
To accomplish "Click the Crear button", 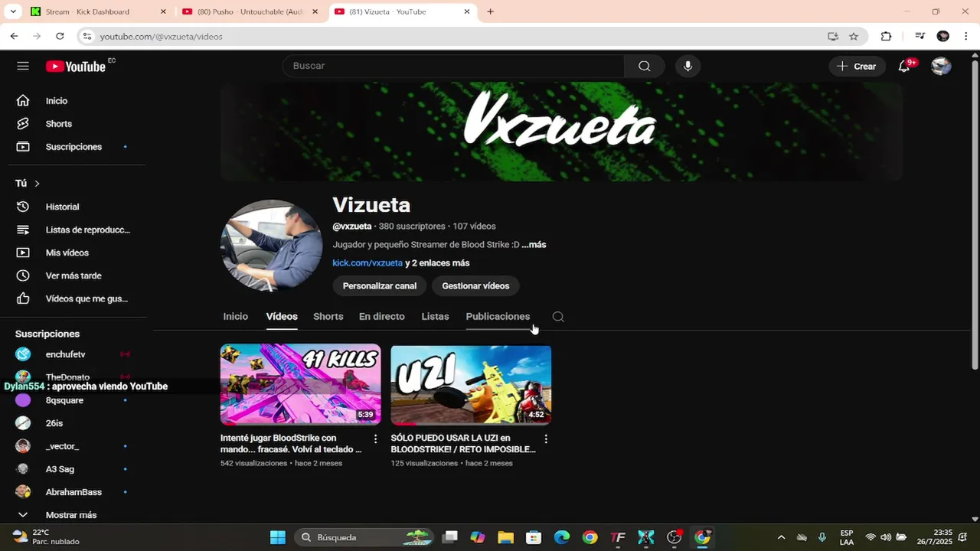I will coord(857,67).
